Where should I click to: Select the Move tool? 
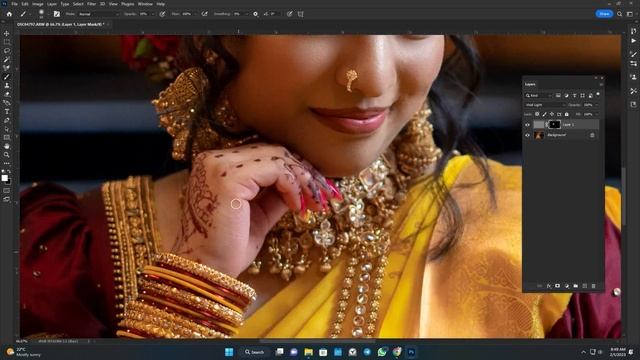click(x=7, y=33)
